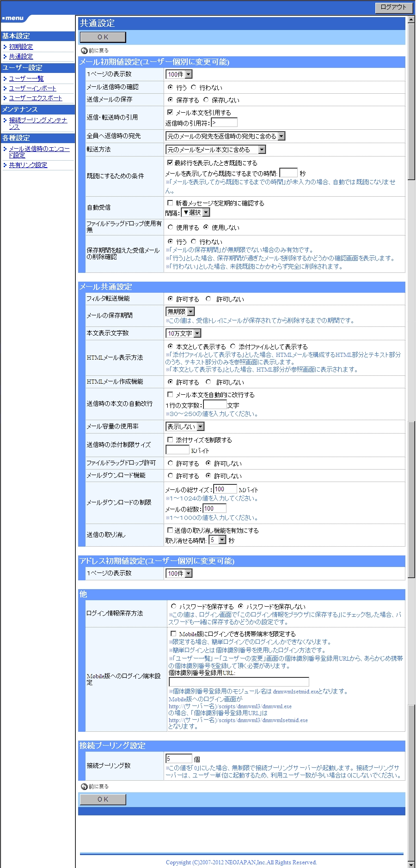Click the top back arrow icon (前に戻る)
416x868 pixels.
pyautogui.click(x=84, y=51)
